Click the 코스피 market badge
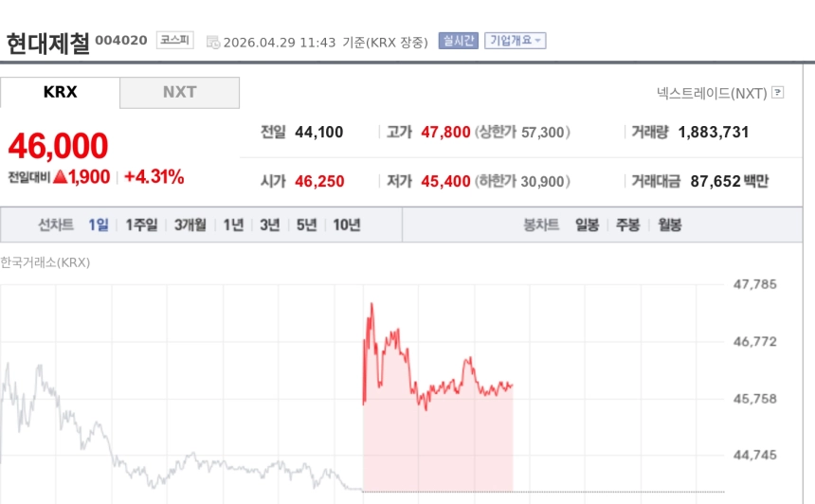The height and width of the screenshot is (504, 815). pos(175,41)
